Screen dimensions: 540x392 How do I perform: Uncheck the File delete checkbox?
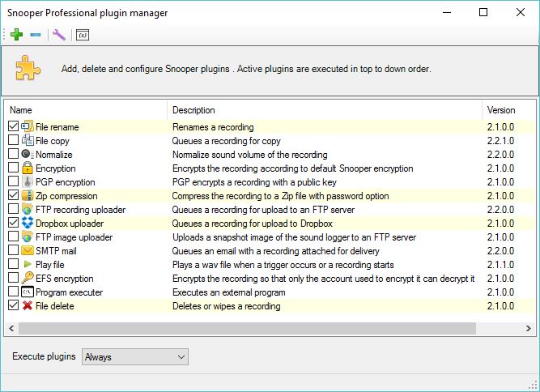[13, 305]
